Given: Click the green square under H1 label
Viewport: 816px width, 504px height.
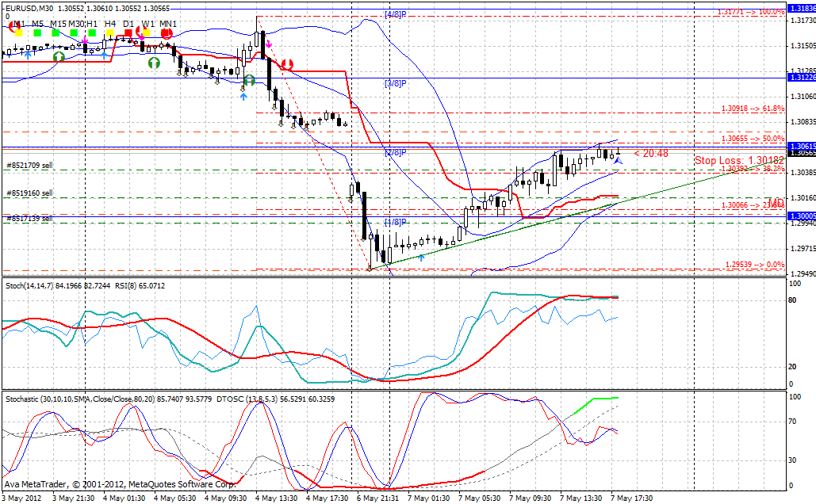Looking at the screenshot, I should (92, 32).
